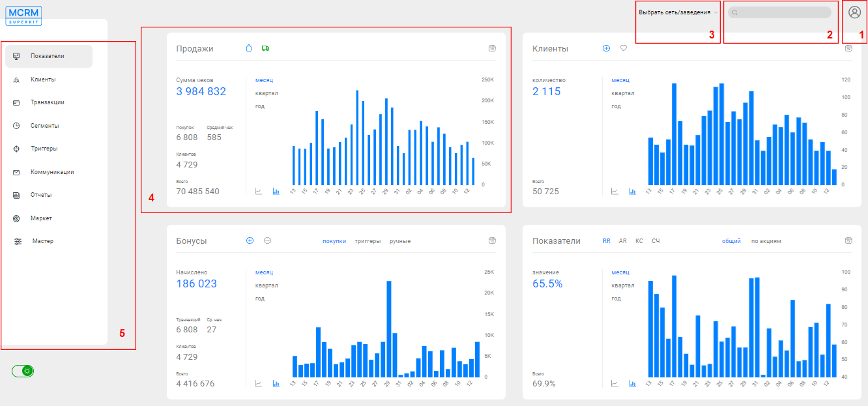
Task: Select квартал period in Бонусы card
Action: tap(267, 285)
